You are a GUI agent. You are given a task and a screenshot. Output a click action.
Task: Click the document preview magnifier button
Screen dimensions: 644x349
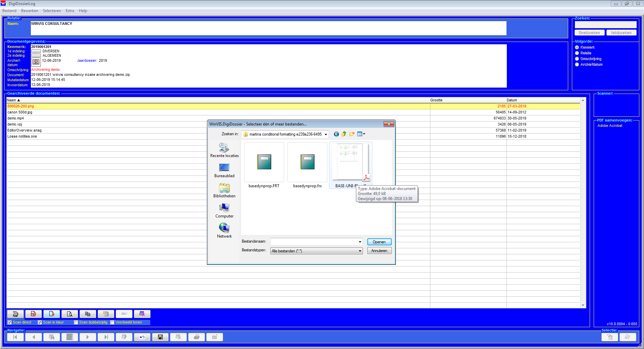pyautogui.click(x=70, y=314)
